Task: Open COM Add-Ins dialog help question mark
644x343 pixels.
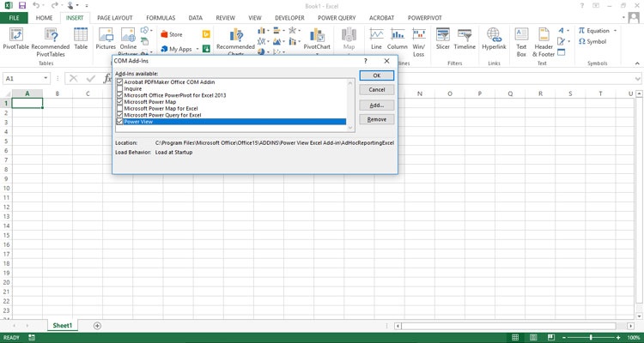Action: click(x=366, y=61)
